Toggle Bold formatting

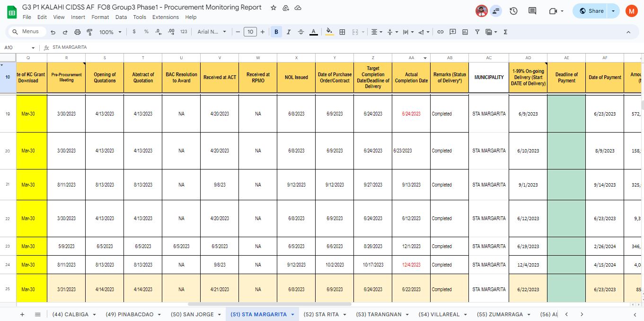[x=276, y=32]
